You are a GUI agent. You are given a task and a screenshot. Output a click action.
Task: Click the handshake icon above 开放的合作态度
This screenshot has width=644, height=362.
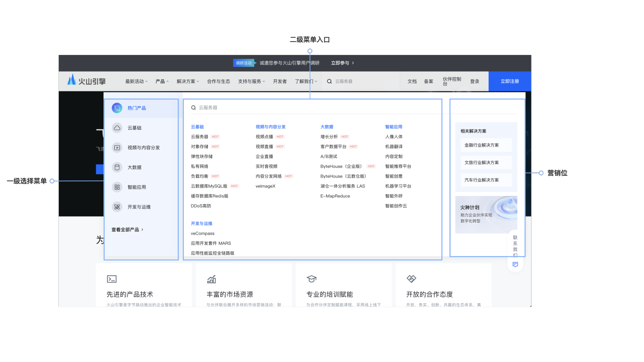411,279
